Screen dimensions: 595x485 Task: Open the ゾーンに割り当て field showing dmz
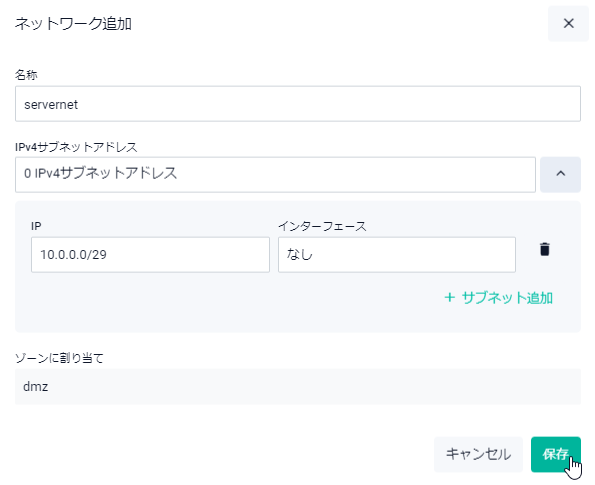coord(298,387)
